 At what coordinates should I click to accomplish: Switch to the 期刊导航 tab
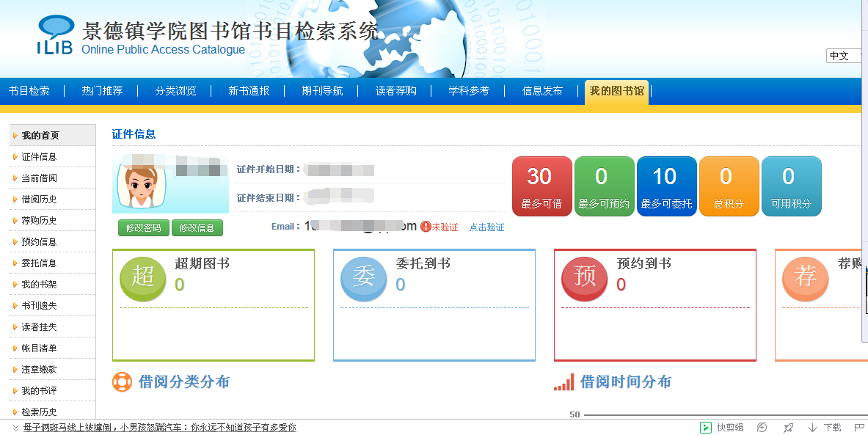tap(322, 91)
